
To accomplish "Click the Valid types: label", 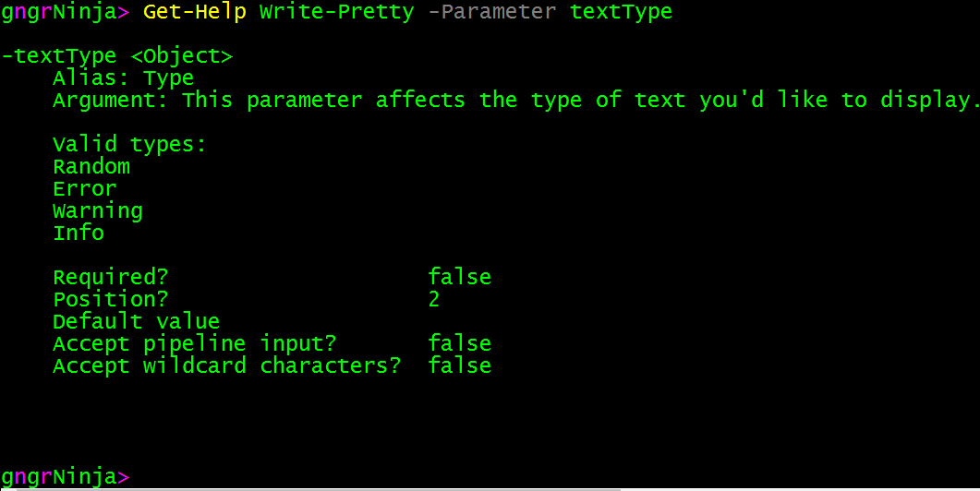I will click(129, 145).
